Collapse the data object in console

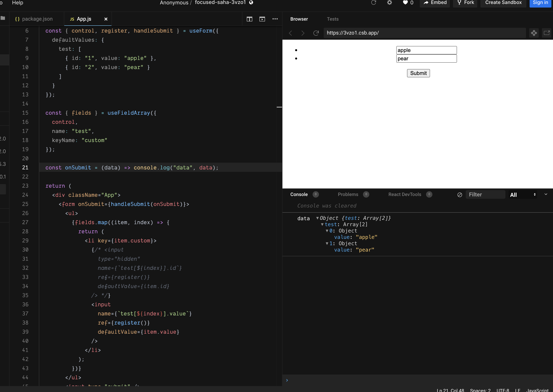click(317, 218)
